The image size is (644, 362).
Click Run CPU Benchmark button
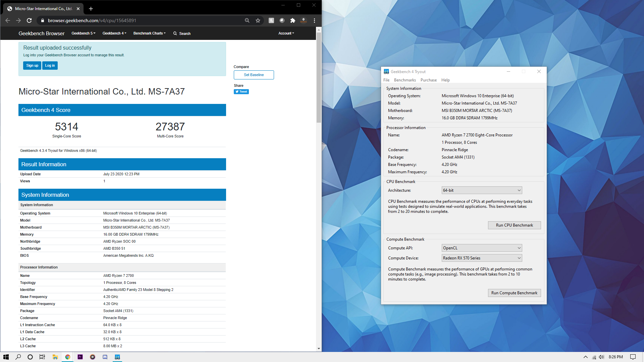pyautogui.click(x=514, y=225)
